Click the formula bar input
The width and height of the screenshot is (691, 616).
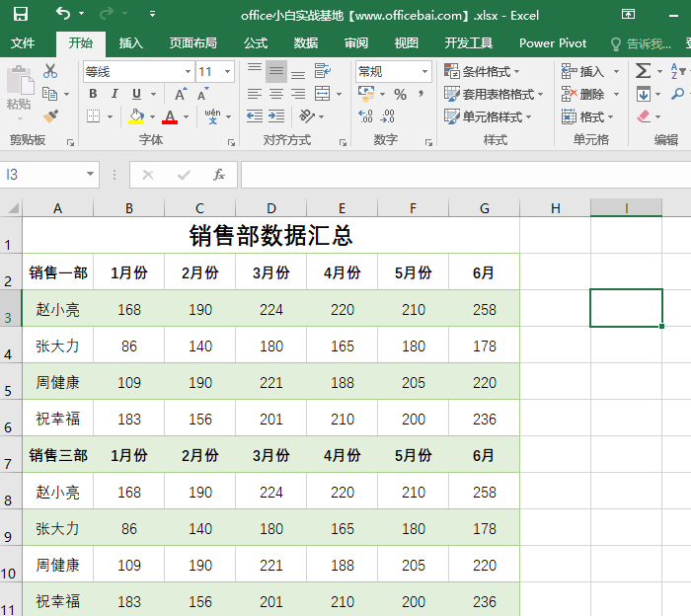[x=466, y=175]
